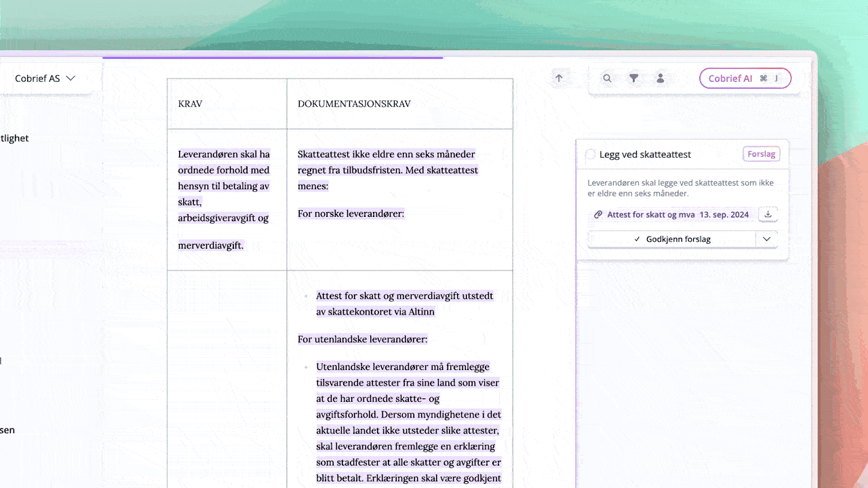This screenshot has height=488, width=868.
Task: Click the command-key shortcut symbol
Action: [763, 79]
